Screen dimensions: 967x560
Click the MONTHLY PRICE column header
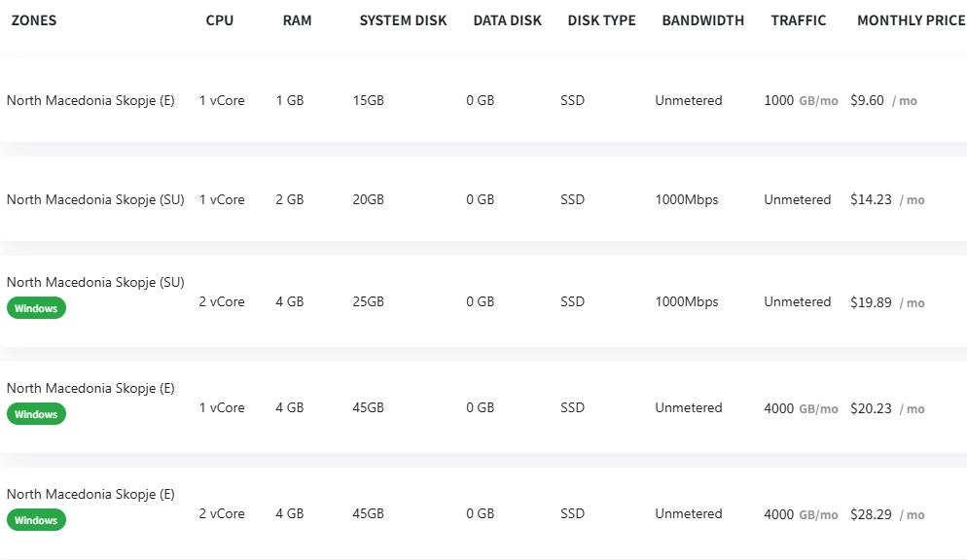tap(911, 20)
